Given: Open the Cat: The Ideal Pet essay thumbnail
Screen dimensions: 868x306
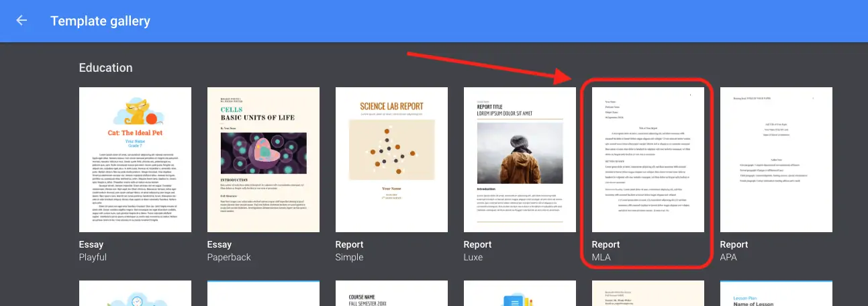Looking at the screenshot, I should [x=135, y=160].
